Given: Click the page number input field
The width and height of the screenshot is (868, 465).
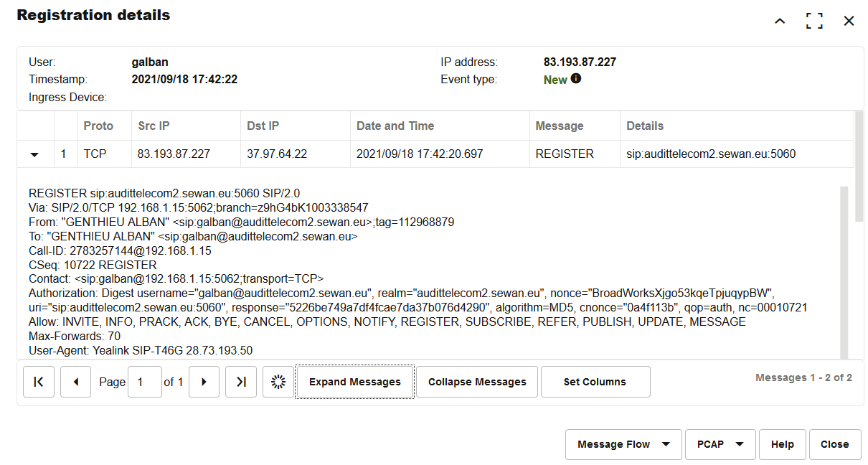Looking at the screenshot, I should pos(144,382).
